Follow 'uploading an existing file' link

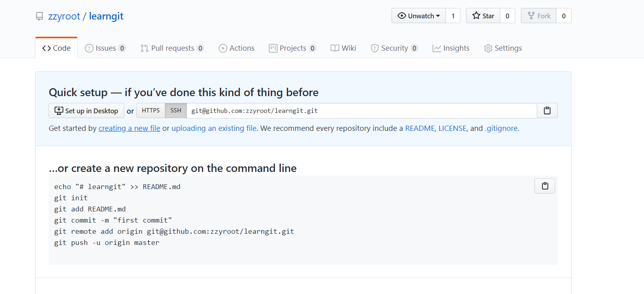coord(214,128)
